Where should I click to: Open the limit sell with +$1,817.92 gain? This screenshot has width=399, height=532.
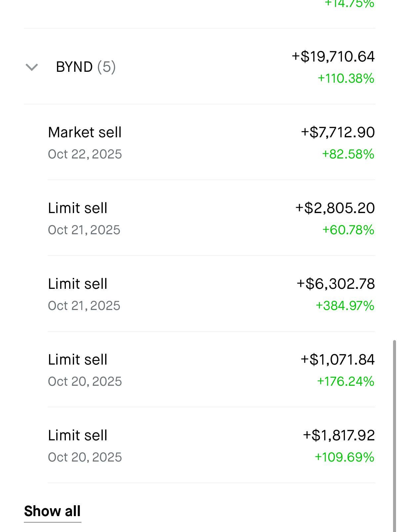(77, 435)
